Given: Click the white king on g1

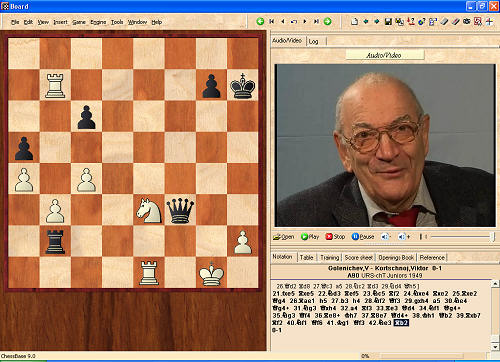Looking at the screenshot, I should coord(211,273).
